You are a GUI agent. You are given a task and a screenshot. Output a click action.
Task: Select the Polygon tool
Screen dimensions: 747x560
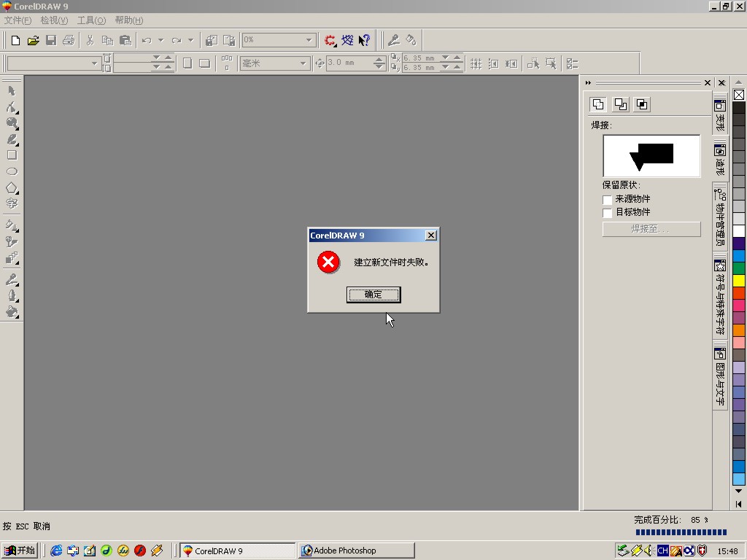pos(12,187)
